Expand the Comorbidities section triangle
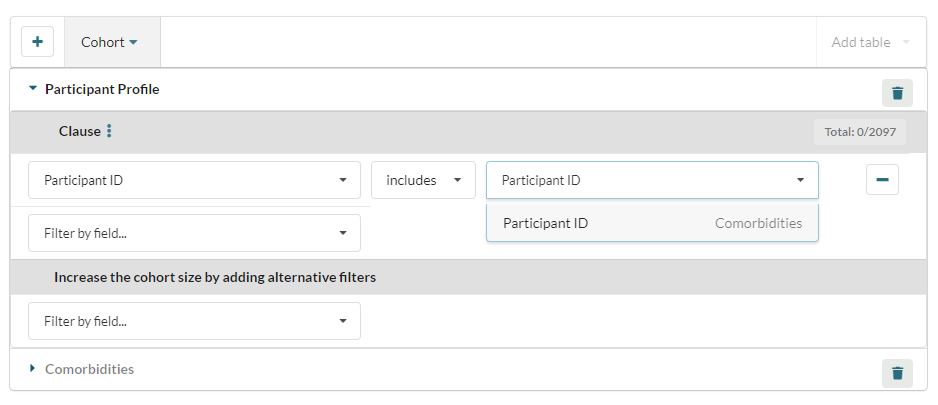 (x=33, y=369)
